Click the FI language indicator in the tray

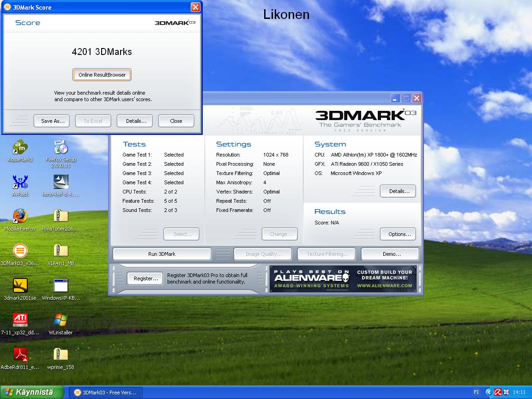(476, 392)
